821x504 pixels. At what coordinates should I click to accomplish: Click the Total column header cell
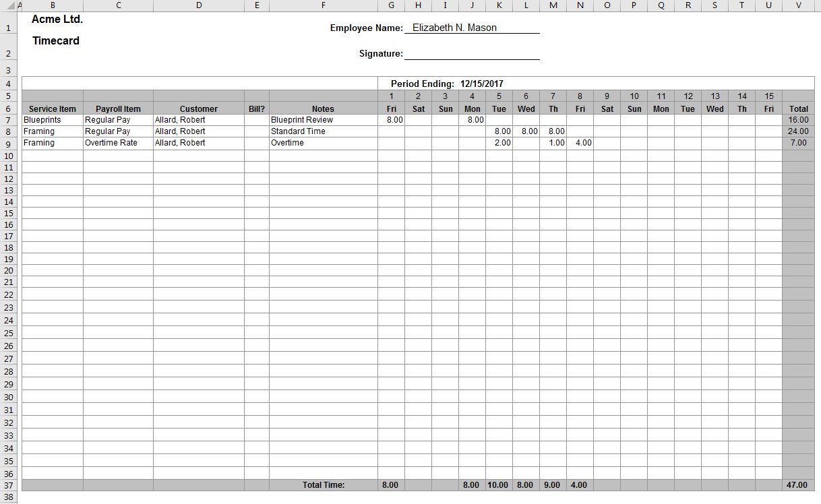click(x=799, y=108)
